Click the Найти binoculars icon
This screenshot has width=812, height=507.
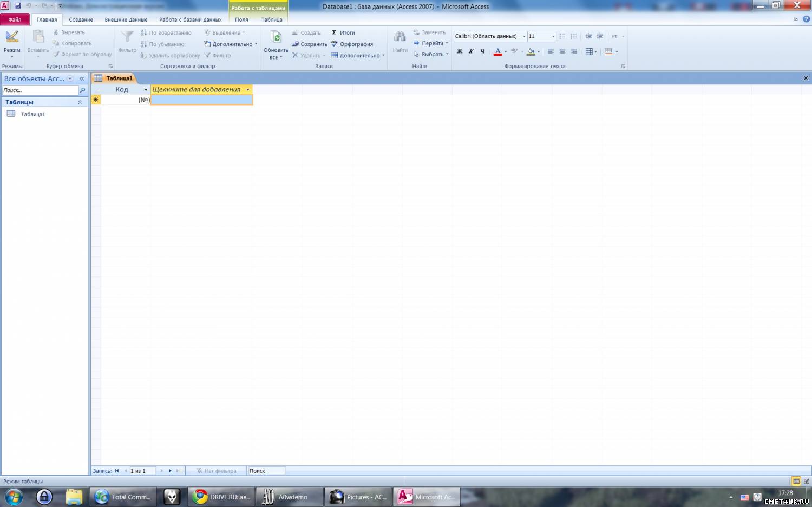(x=400, y=37)
